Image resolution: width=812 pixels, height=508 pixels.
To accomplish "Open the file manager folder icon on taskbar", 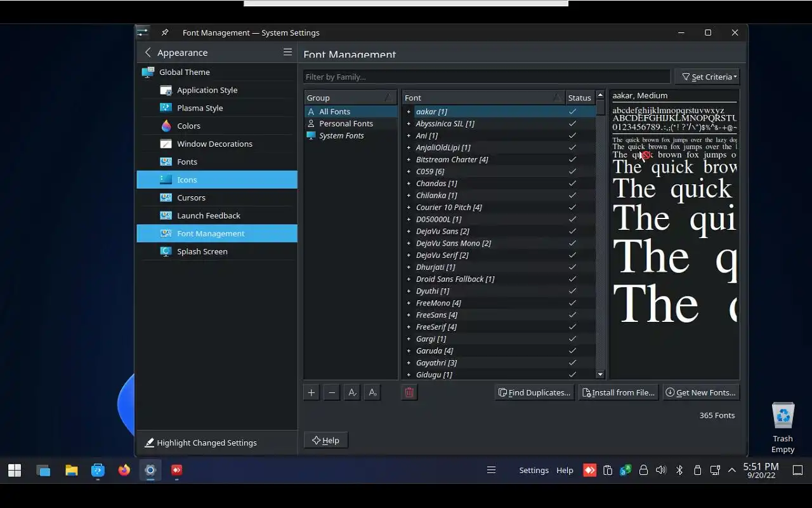I will [71, 471].
